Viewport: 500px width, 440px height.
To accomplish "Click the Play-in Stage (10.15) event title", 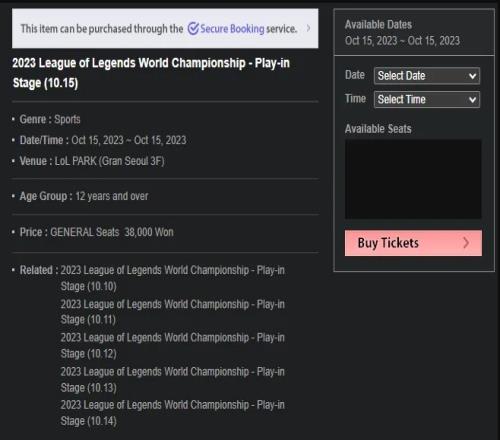I will coord(151,73).
